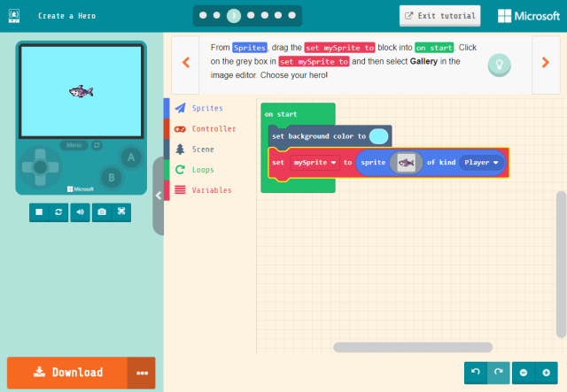Click the Exit tutorial button
567x392 pixels.
coord(439,16)
